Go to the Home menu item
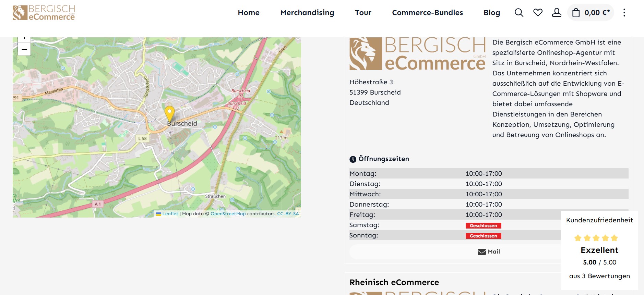This screenshot has width=644, height=295. (x=249, y=13)
